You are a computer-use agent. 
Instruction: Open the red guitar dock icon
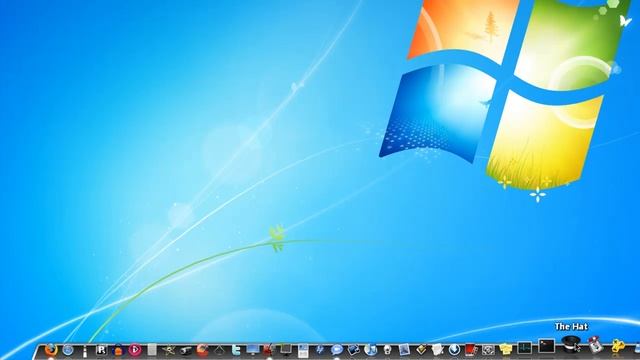click(268, 349)
